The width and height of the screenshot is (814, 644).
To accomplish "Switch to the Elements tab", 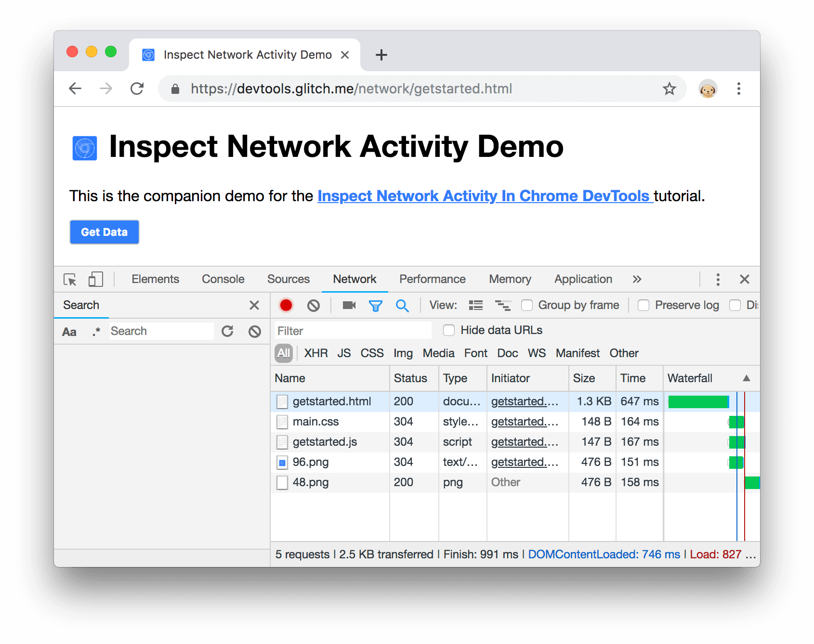I will [x=155, y=279].
